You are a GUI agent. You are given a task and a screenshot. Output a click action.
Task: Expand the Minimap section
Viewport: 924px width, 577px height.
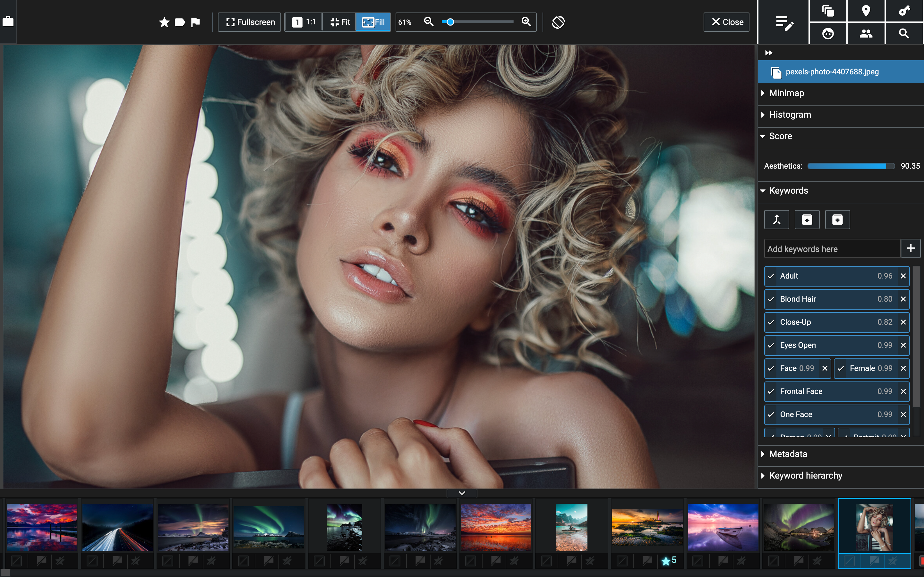click(x=787, y=93)
